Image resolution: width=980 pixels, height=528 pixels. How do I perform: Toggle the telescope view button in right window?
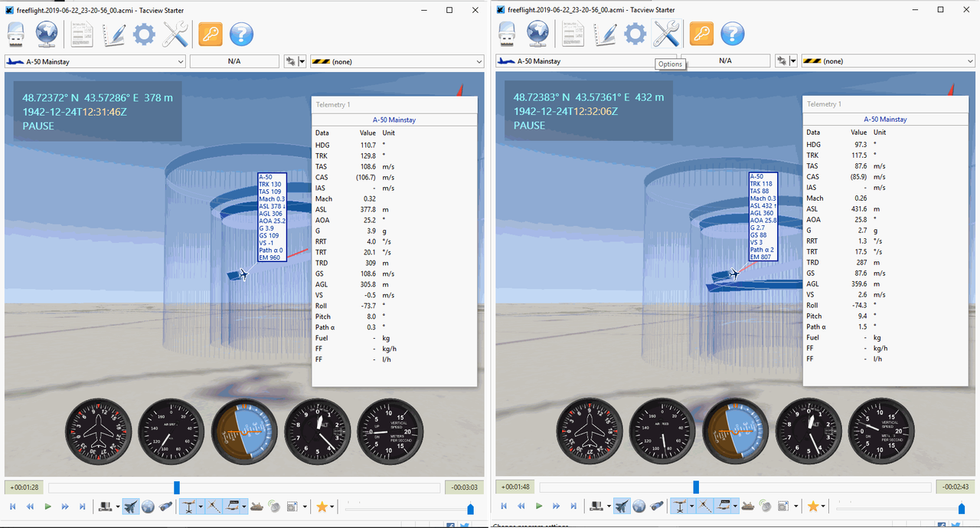[657, 507]
